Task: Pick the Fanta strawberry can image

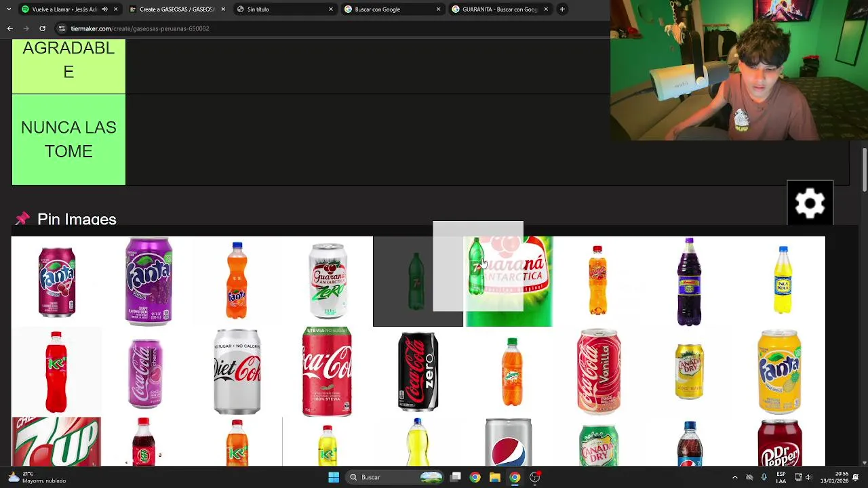Action: tap(57, 282)
